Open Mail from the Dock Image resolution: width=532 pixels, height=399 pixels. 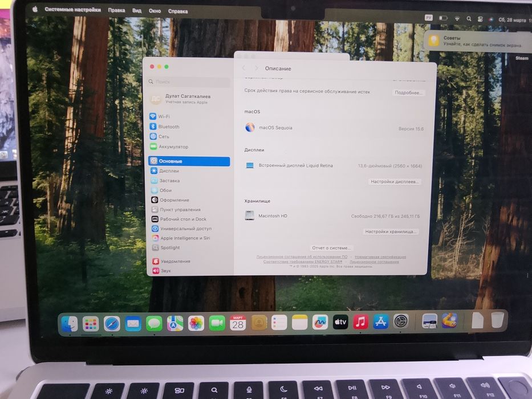pos(133,324)
